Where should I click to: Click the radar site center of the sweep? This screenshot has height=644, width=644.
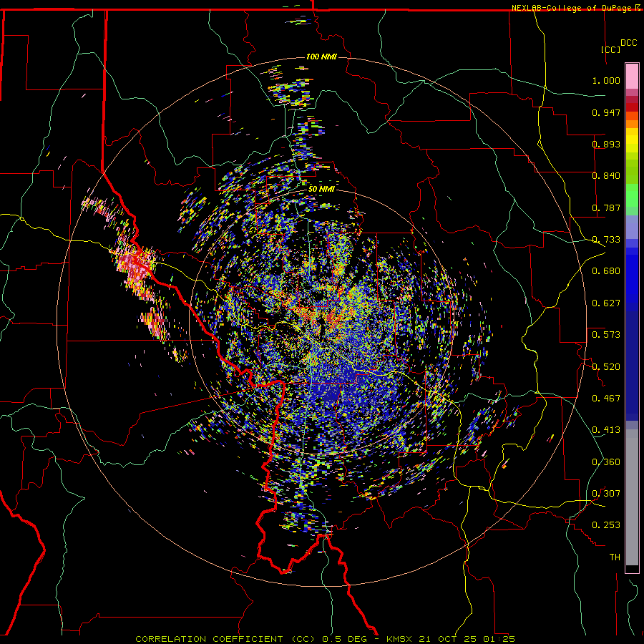(321, 323)
